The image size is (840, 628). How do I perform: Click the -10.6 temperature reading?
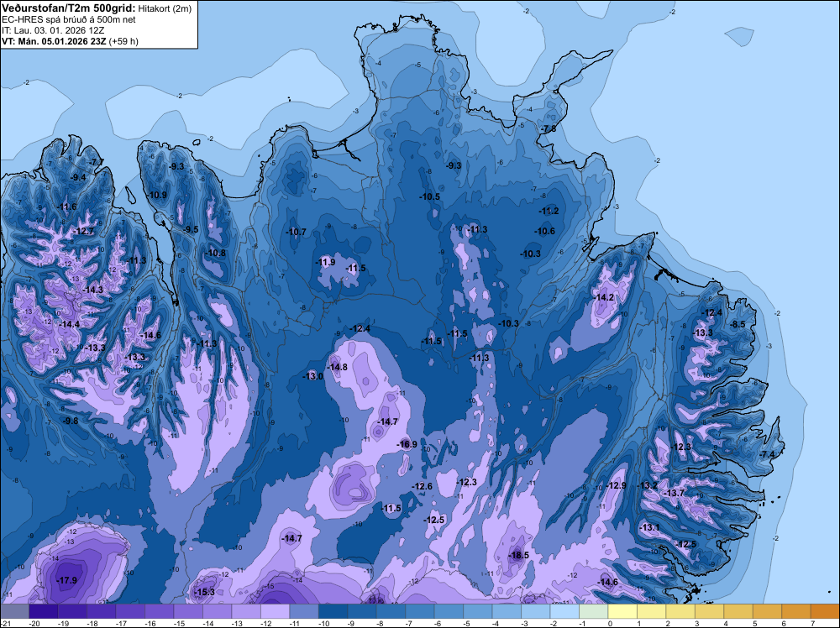coord(545,231)
